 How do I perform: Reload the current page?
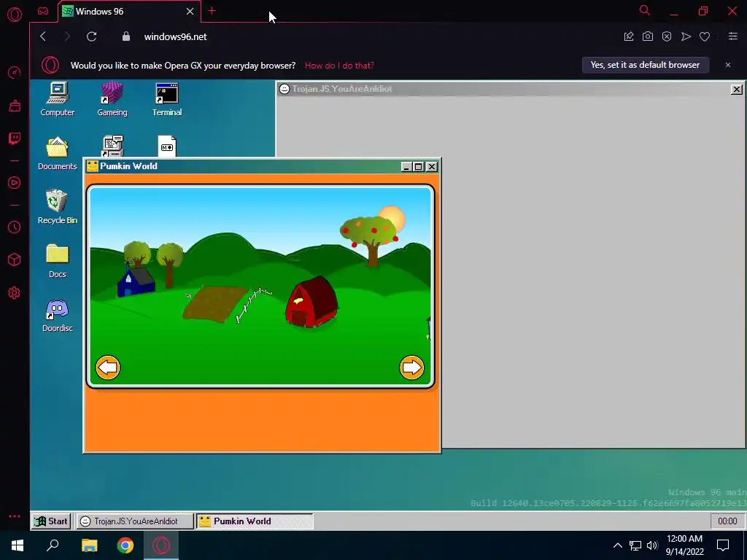tap(91, 36)
